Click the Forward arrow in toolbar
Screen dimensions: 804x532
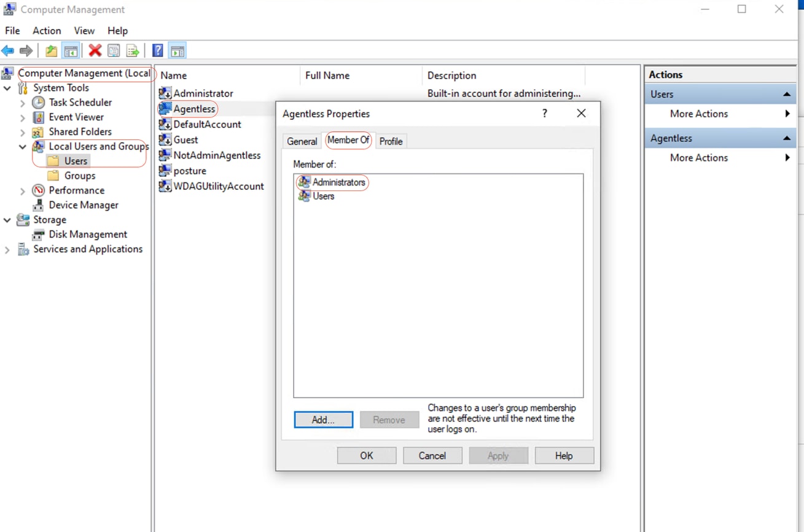click(26, 51)
